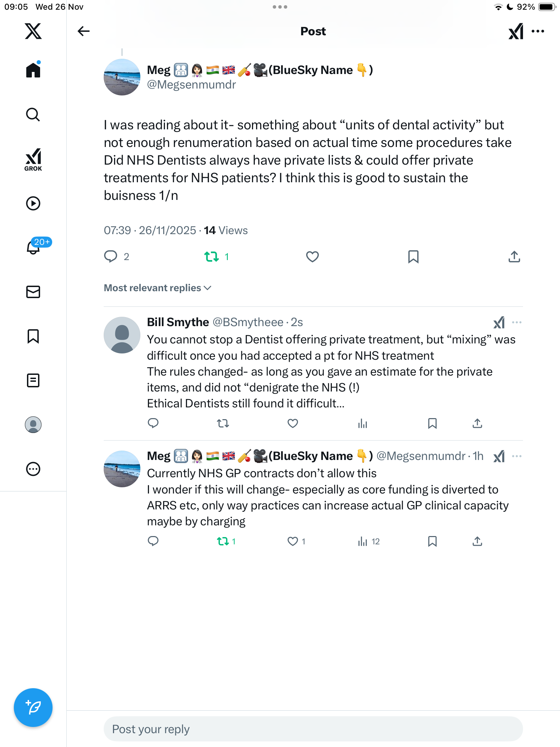Tap the back arrow beside Post

pyautogui.click(x=83, y=31)
